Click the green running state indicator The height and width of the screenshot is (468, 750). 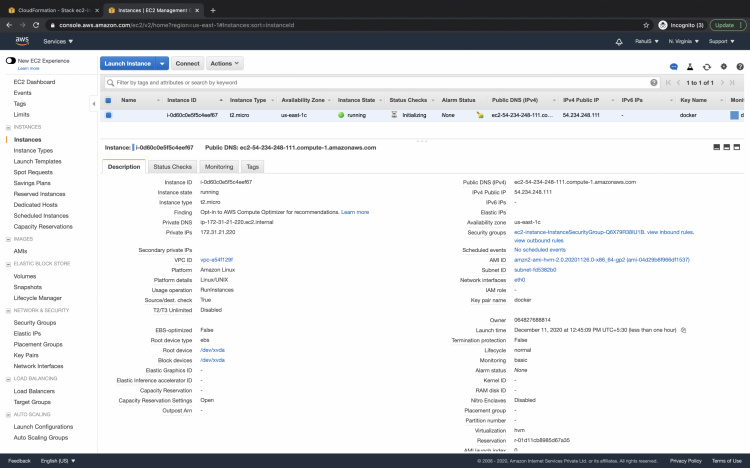pyautogui.click(x=341, y=115)
